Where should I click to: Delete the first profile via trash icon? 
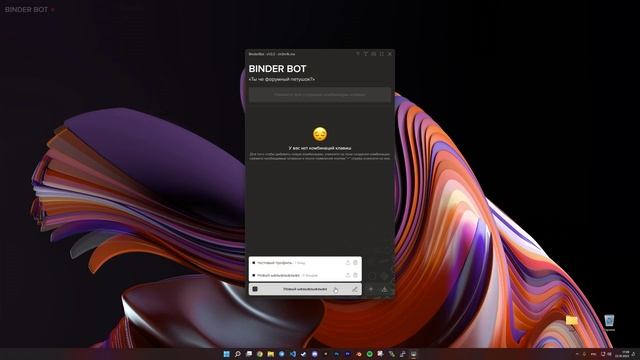tap(356, 263)
